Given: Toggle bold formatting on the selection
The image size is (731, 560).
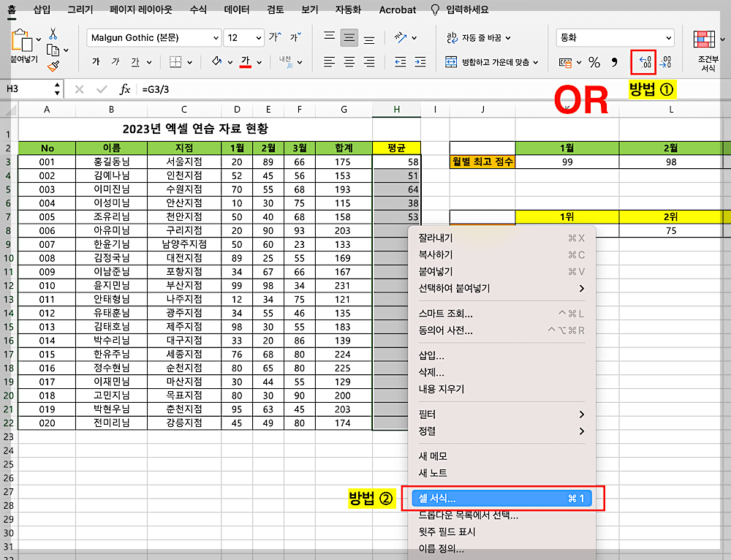Looking at the screenshot, I should pyautogui.click(x=96, y=61).
